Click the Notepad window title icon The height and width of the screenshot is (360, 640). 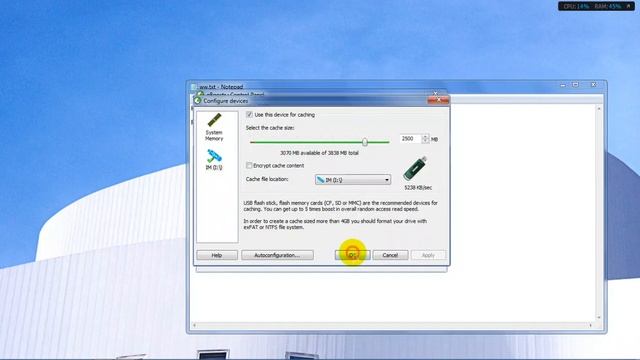194,87
